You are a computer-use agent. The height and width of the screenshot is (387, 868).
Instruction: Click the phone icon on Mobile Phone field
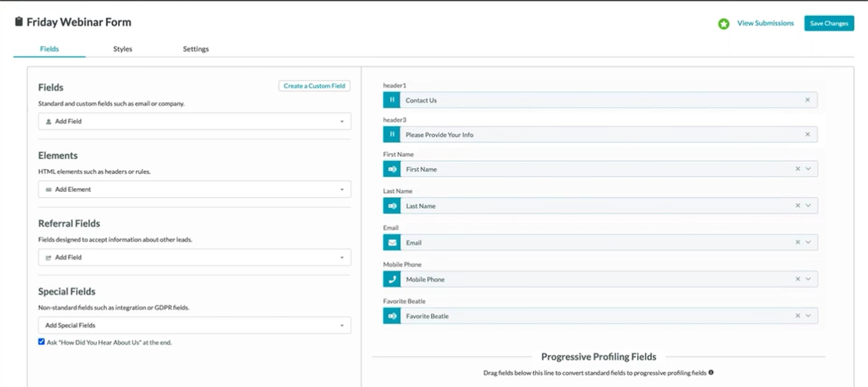392,280
